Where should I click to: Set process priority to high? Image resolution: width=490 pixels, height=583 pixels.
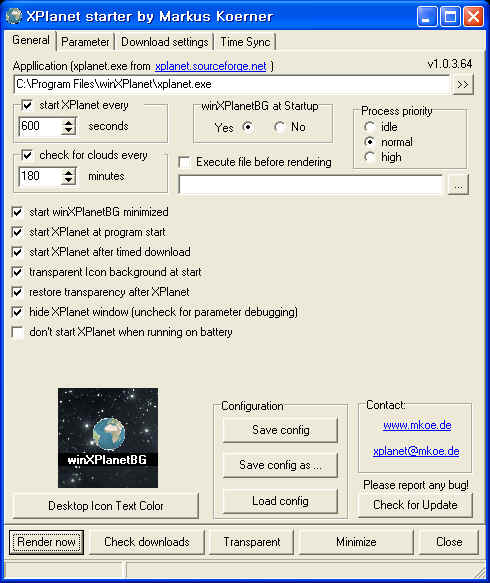click(x=370, y=157)
